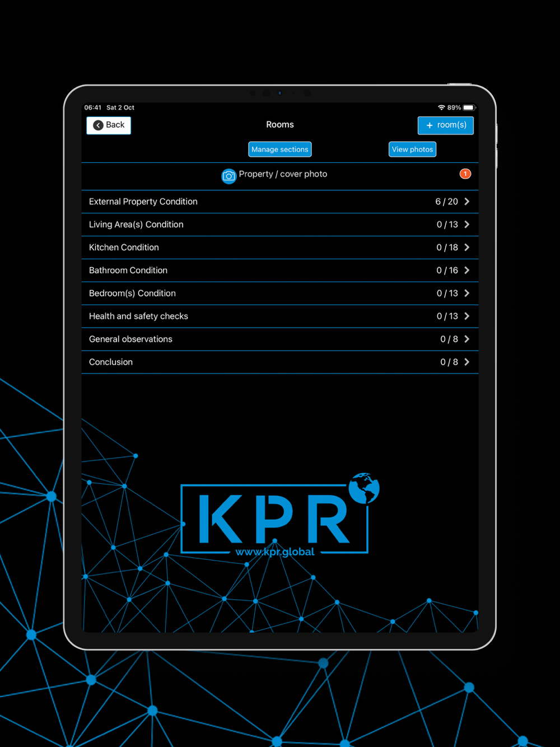Screen dimensions: 560x747
Task: Open General observations section
Action: (280, 339)
